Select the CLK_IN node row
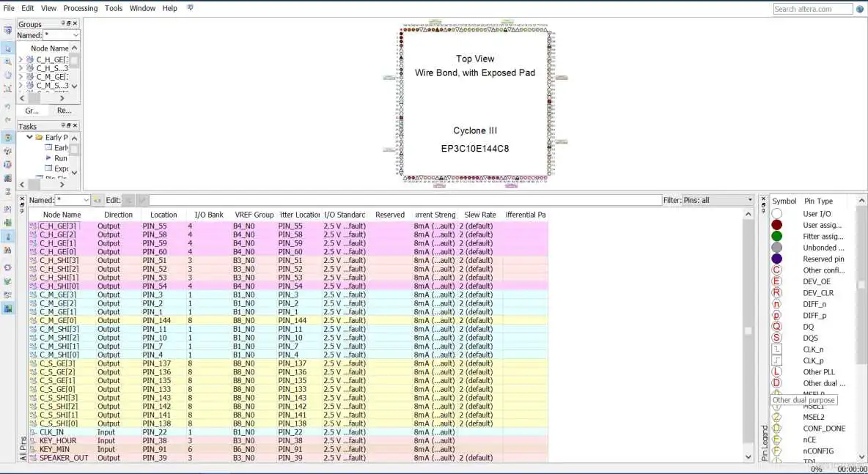 tap(288, 432)
